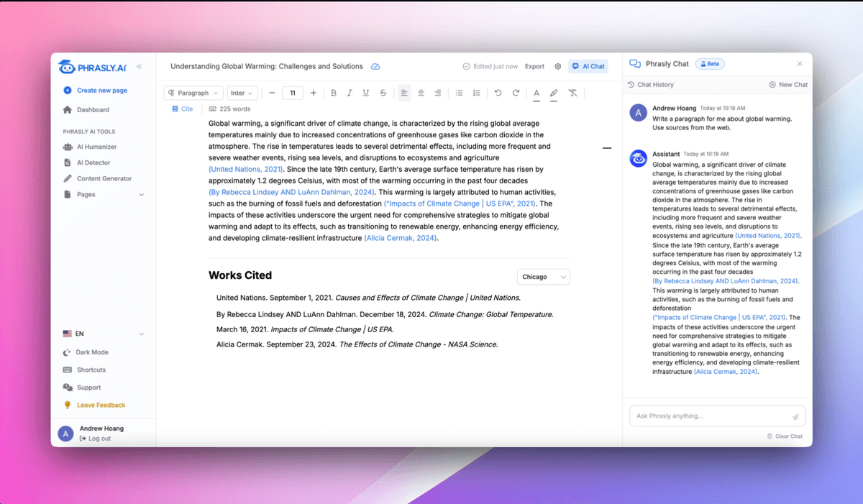Click the (United Nations, 2021) link in chat

767,236
